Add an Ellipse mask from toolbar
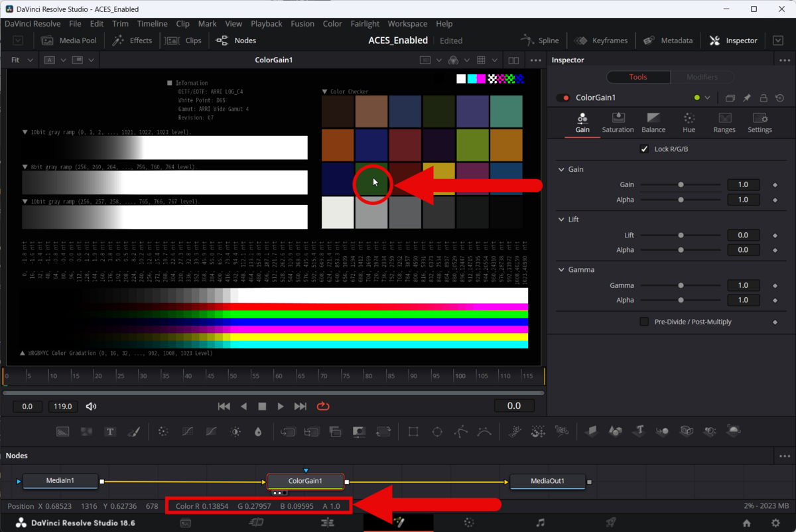Viewport: 796px width, 532px height. 437,432
